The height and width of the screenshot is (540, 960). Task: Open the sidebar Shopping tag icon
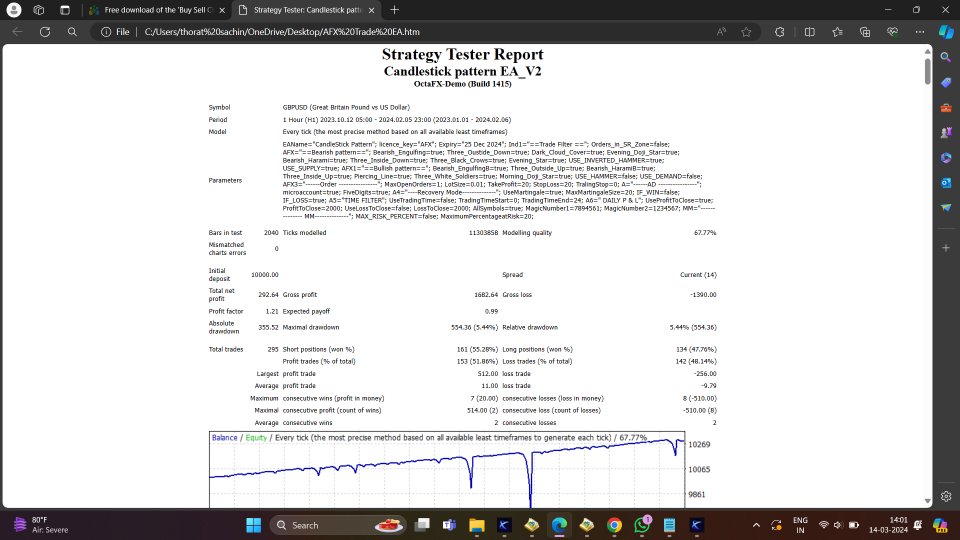pyautogui.click(x=946, y=82)
